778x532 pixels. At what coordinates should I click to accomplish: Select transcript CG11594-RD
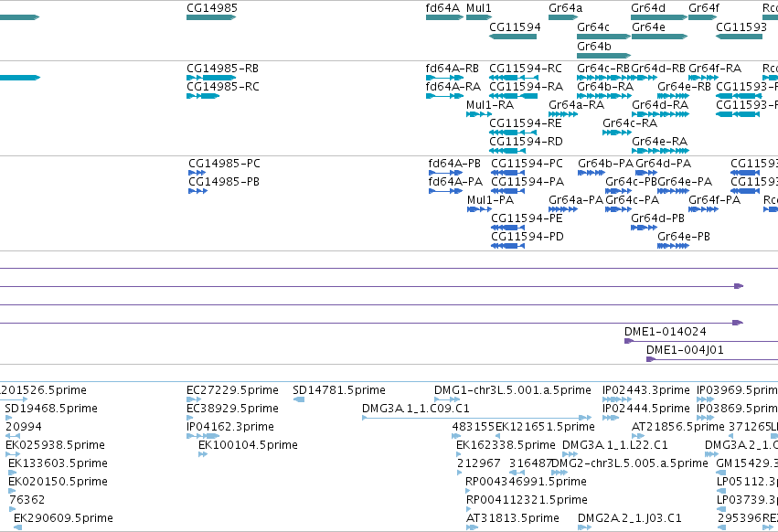point(507,151)
